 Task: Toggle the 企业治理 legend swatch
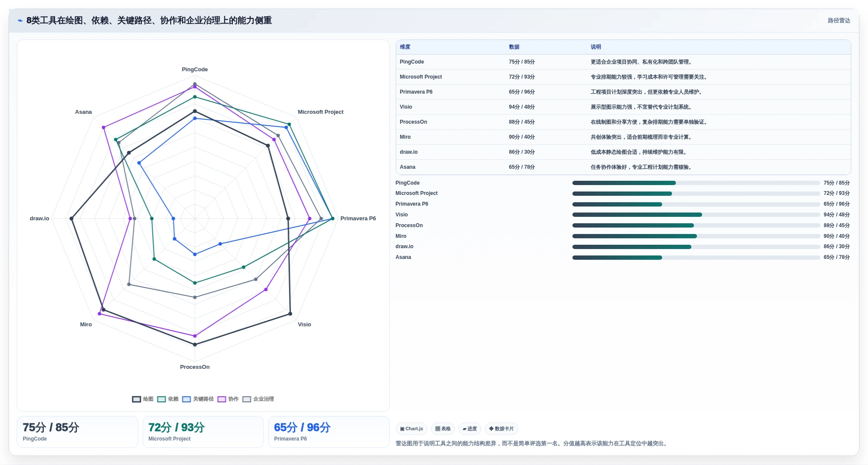[x=247, y=399]
